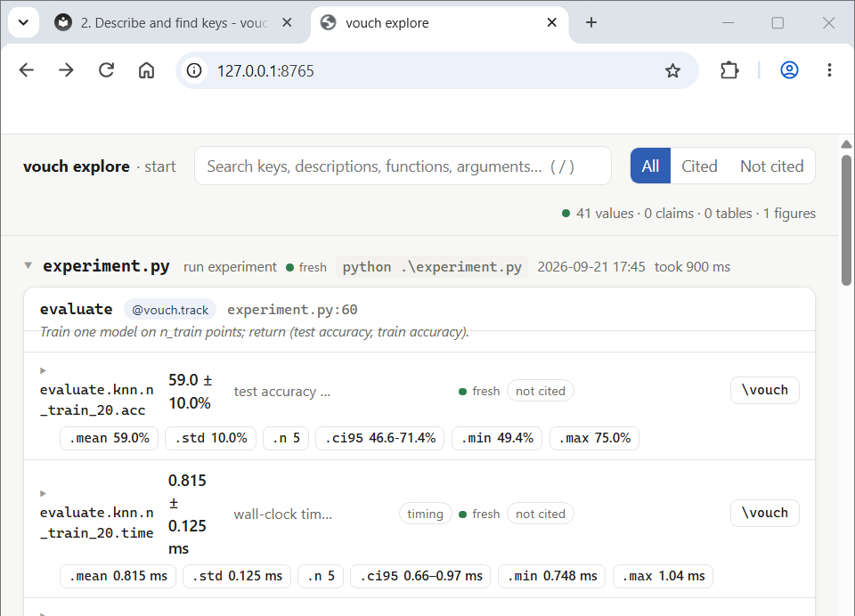Open the user profile icon
Viewport: 855px width, 616px height.
(x=789, y=70)
